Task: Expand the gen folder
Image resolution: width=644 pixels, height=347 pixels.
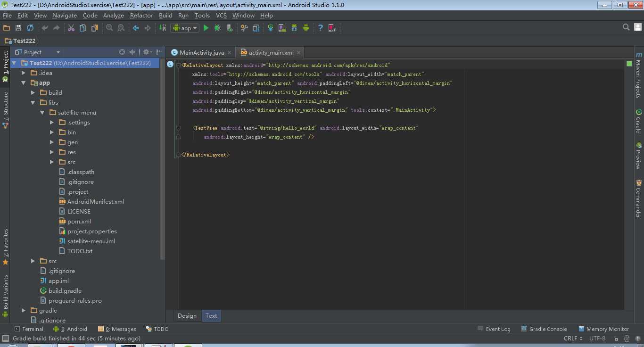Action: (52, 142)
